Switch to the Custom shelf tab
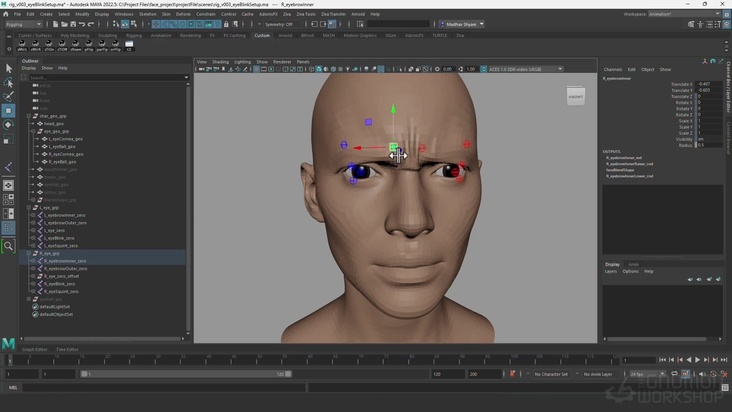Viewport: 732px width, 412px height. (x=262, y=35)
